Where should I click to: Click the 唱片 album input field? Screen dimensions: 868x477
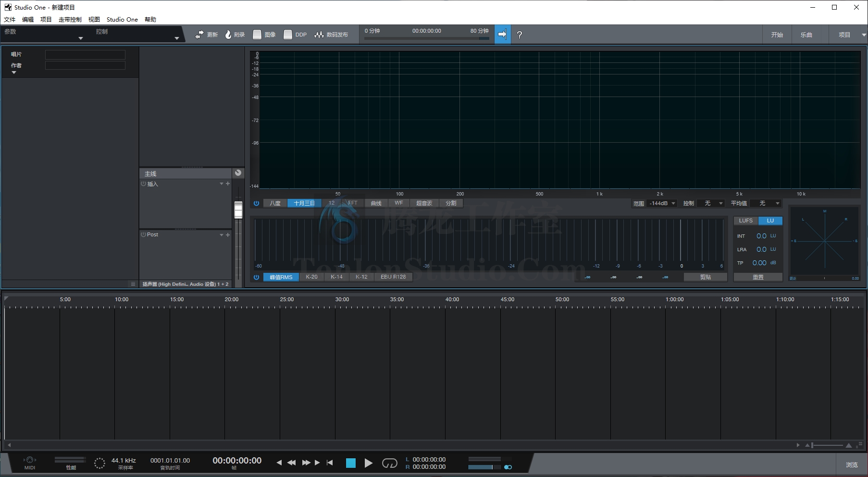click(85, 54)
